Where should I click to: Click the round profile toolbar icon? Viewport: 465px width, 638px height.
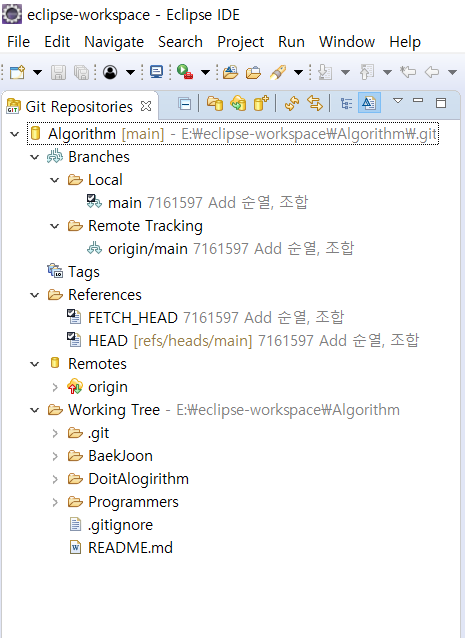tap(110, 72)
